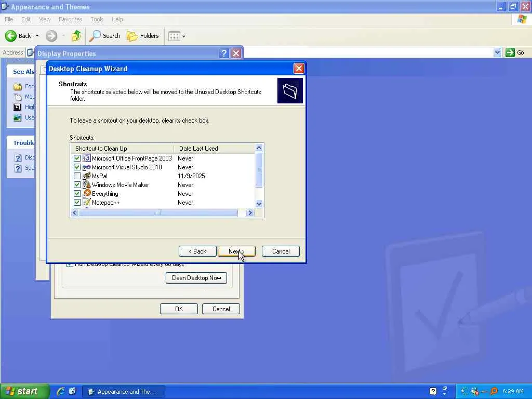The image size is (532, 399).
Task: Uncheck Microsoft Visual Studio 2010 checkbox
Action: 77,167
